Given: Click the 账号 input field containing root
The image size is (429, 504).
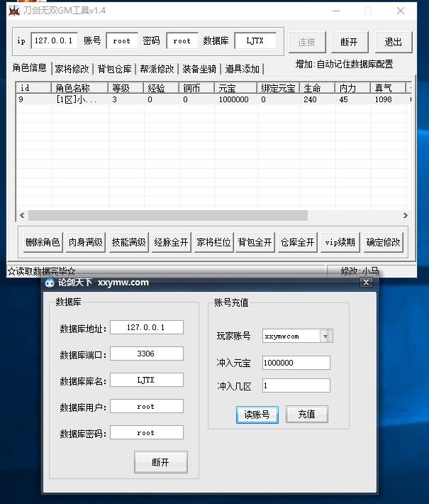Looking at the screenshot, I should click(x=122, y=41).
